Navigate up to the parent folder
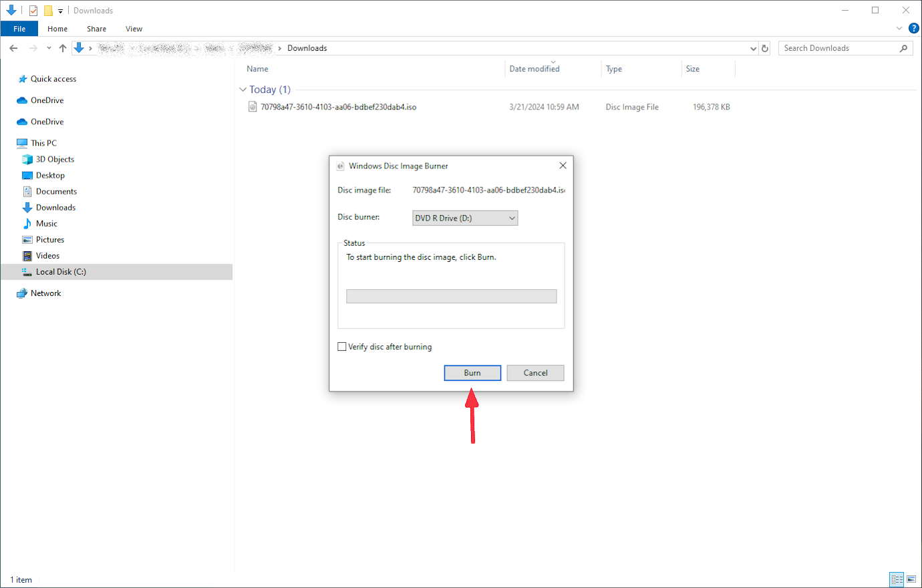 click(62, 47)
